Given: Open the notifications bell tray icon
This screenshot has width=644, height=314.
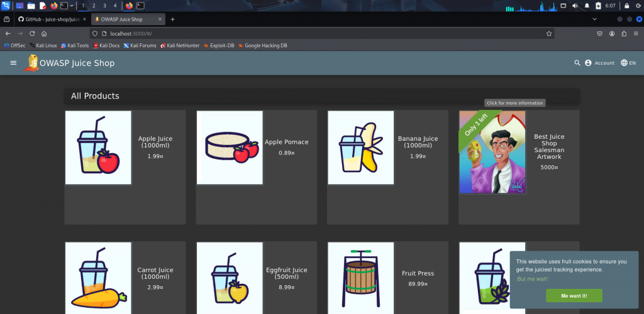Looking at the screenshot, I should click(x=587, y=6).
